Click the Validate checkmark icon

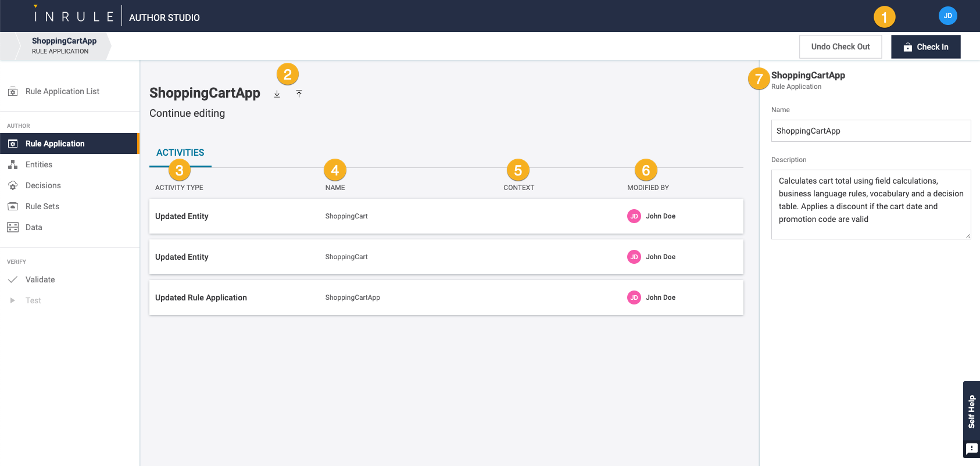point(13,280)
